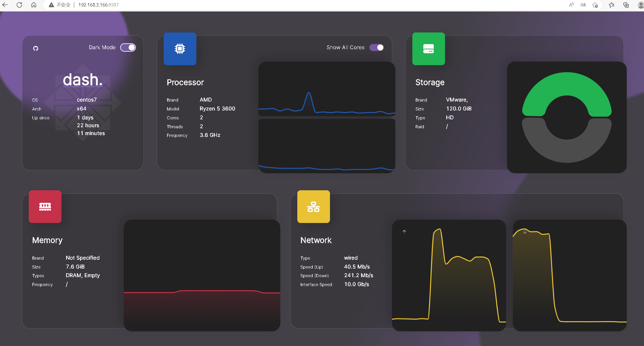Image resolution: width=644 pixels, height=346 pixels.
Task: Click the Show All Cores label
Action: [345, 47]
